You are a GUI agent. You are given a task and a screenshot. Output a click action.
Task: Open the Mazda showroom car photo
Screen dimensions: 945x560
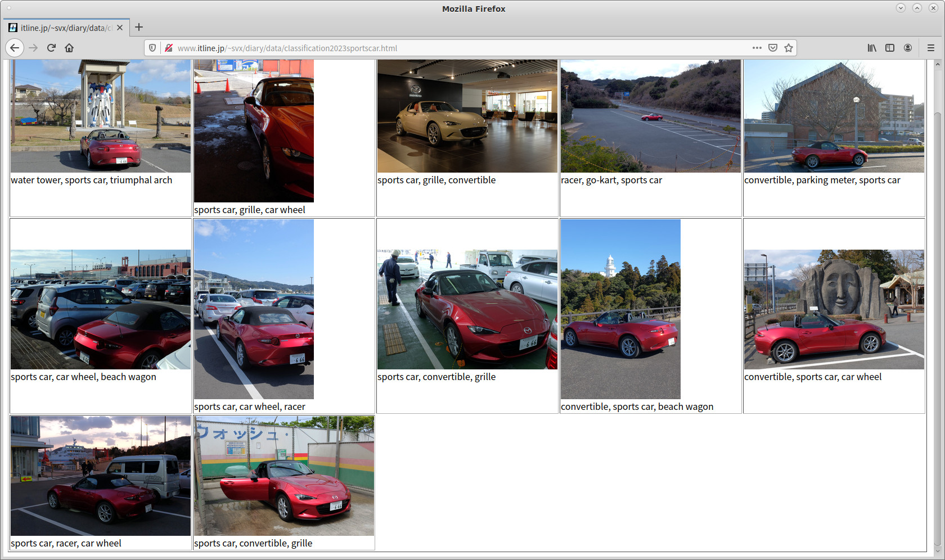click(x=467, y=116)
